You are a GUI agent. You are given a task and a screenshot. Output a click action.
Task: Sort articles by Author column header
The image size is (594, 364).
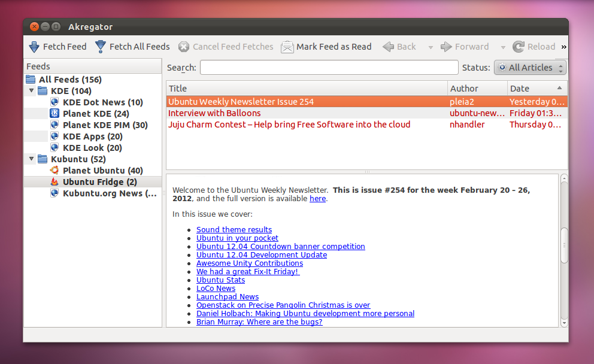[477, 88]
